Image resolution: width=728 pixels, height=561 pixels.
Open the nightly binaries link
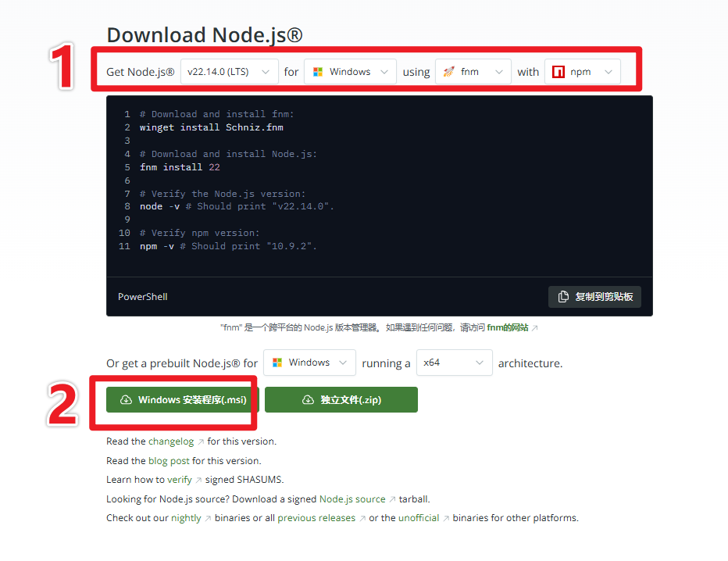186,518
